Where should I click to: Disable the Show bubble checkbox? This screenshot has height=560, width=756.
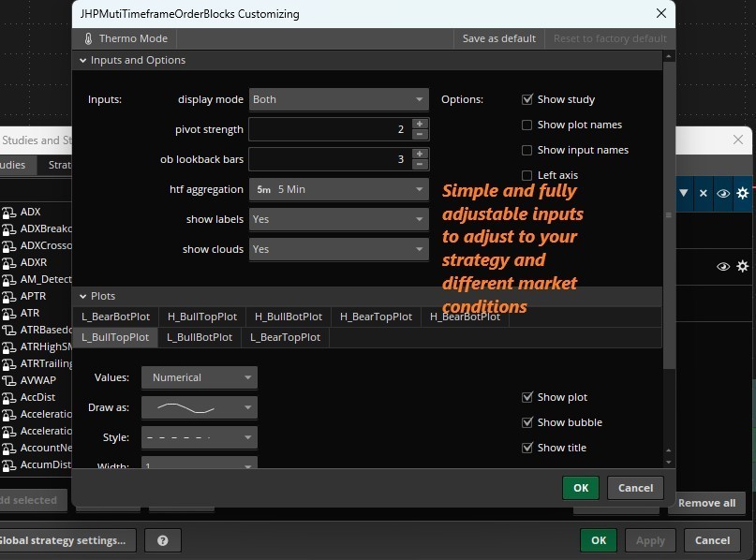pyautogui.click(x=527, y=422)
